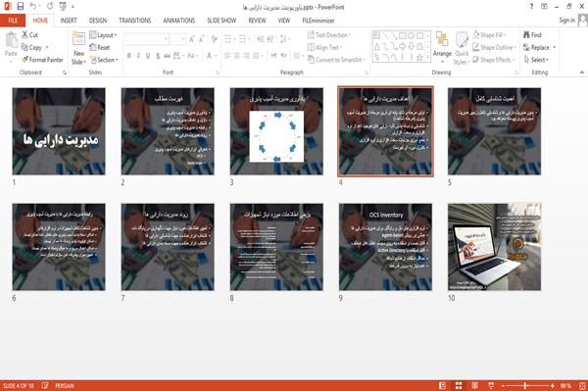Toggle Bold formatting
This screenshot has height=391, width=588.
click(129, 56)
